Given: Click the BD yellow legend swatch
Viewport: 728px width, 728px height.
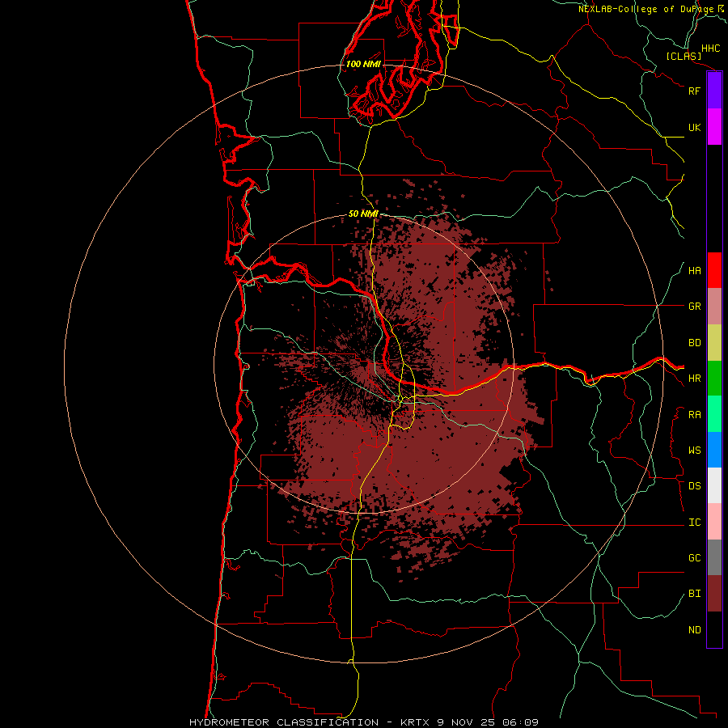Looking at the screenshot, I should coord(714,343).
